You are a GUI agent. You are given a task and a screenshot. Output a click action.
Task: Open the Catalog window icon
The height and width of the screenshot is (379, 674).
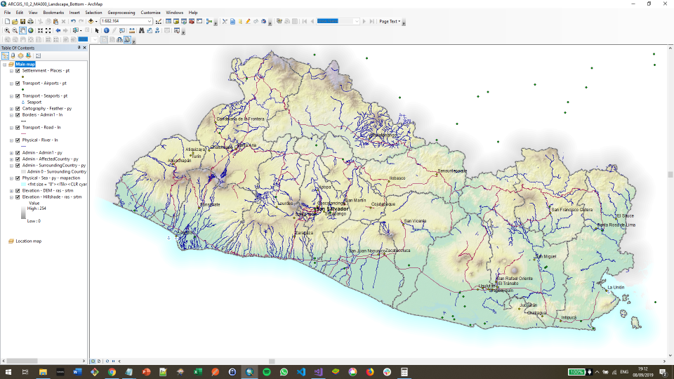tap(176, 21)
